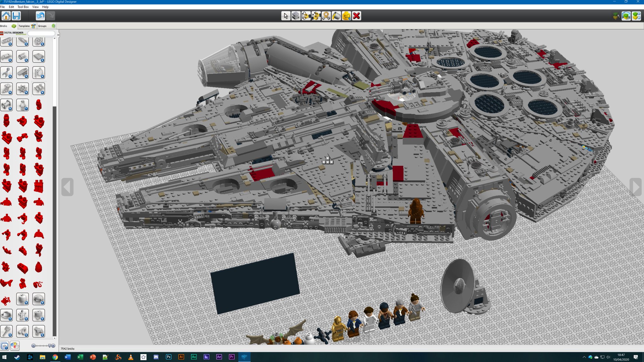Image resolution: width=644 pixels, height=362 pixels.
Task: Select the red octopus-shaped brick
Action: 6,300
